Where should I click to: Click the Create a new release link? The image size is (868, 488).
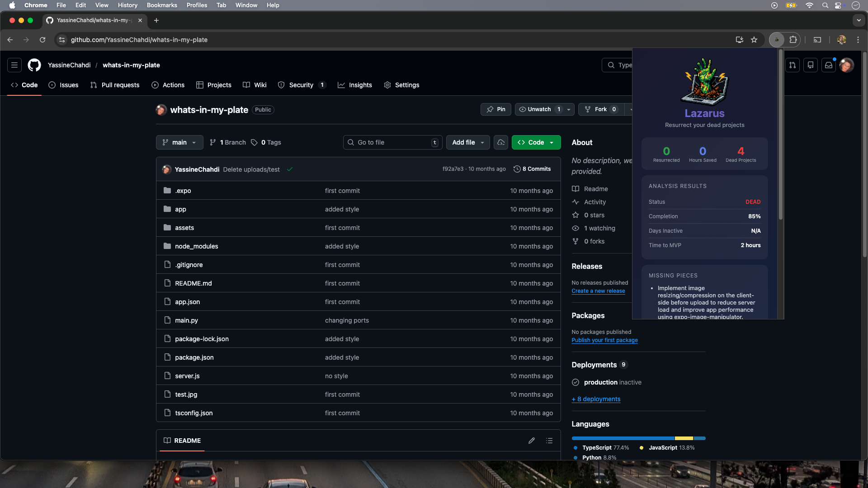598,291
